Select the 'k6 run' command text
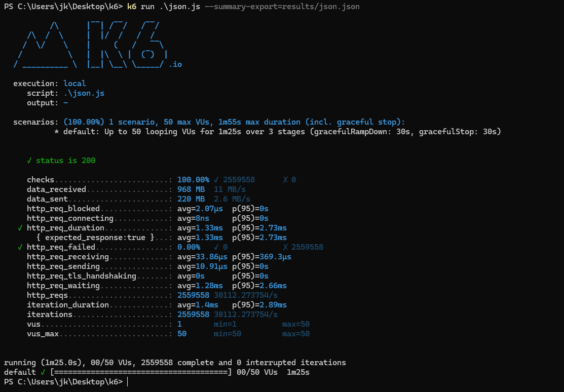 (138, 7)
